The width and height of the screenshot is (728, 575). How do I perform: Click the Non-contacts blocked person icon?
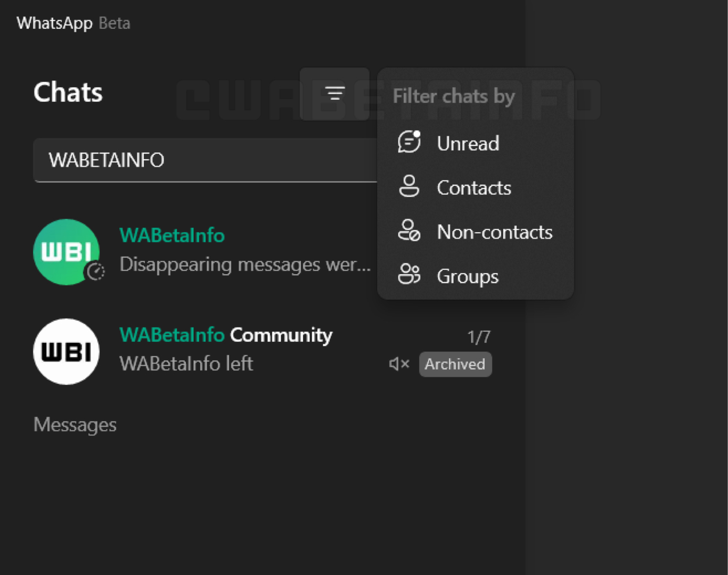point(409,231)
